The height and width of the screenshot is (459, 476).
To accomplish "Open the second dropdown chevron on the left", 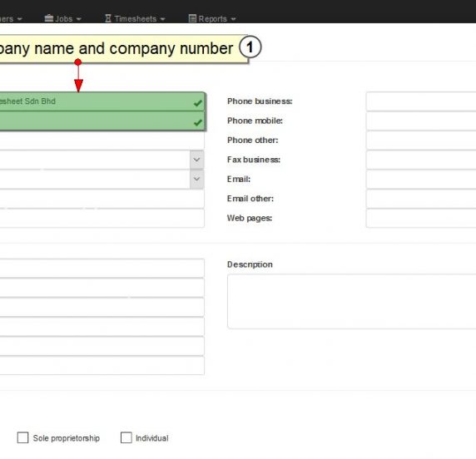I will tap(196, 179).
